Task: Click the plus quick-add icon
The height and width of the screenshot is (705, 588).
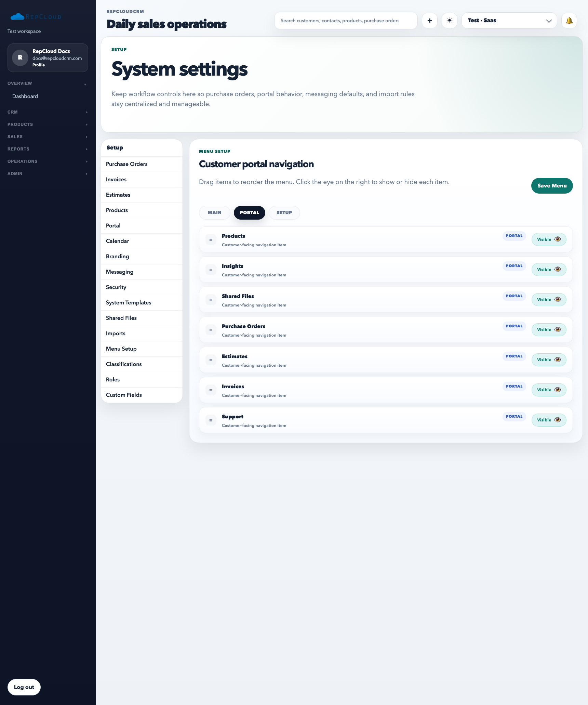Action: pyautogui.click(x=430, y=21)
